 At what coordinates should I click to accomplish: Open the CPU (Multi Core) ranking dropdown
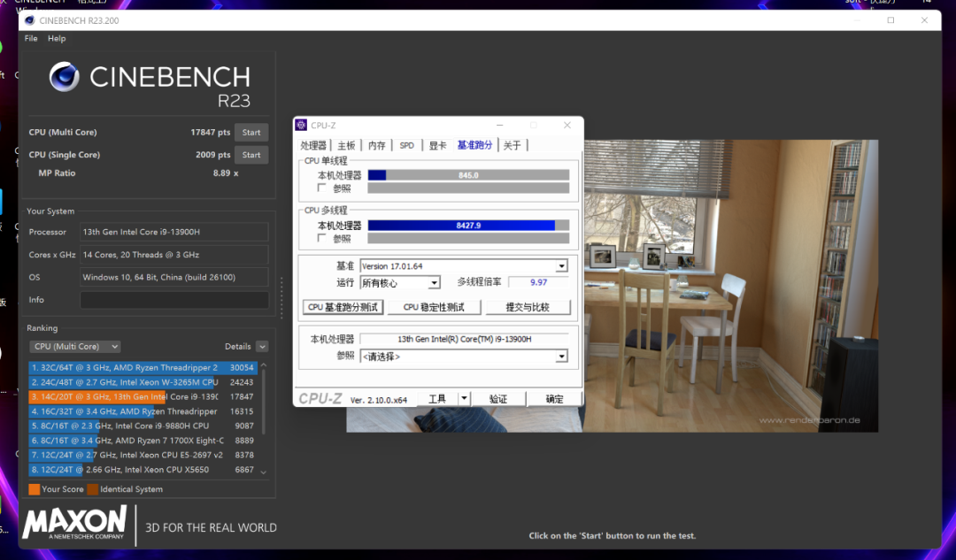pyautogui.click(x=74, y=346)
